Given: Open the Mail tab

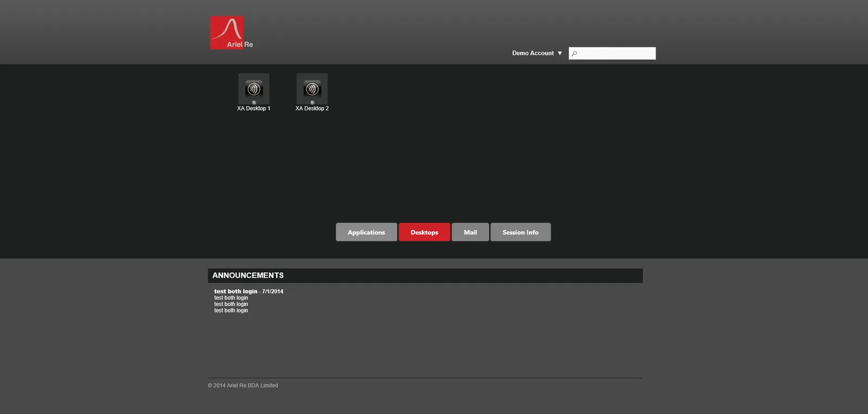Looking at the screenshot, I should pos(470,232).
